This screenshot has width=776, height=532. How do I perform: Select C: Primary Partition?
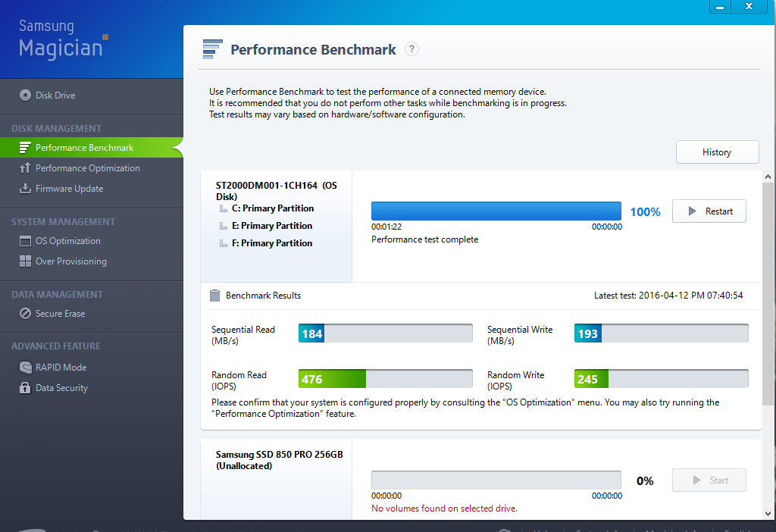coord(273,208)
